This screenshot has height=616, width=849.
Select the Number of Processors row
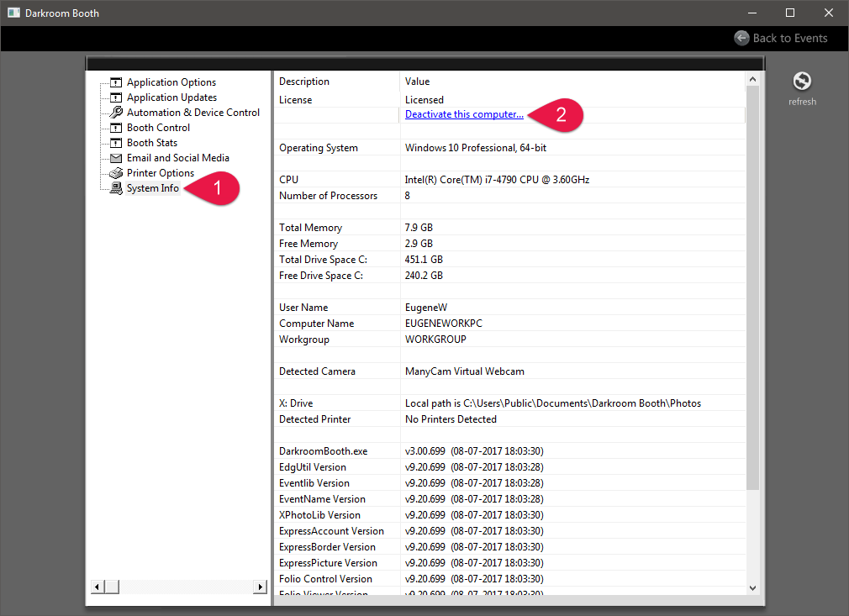[509, 196]
